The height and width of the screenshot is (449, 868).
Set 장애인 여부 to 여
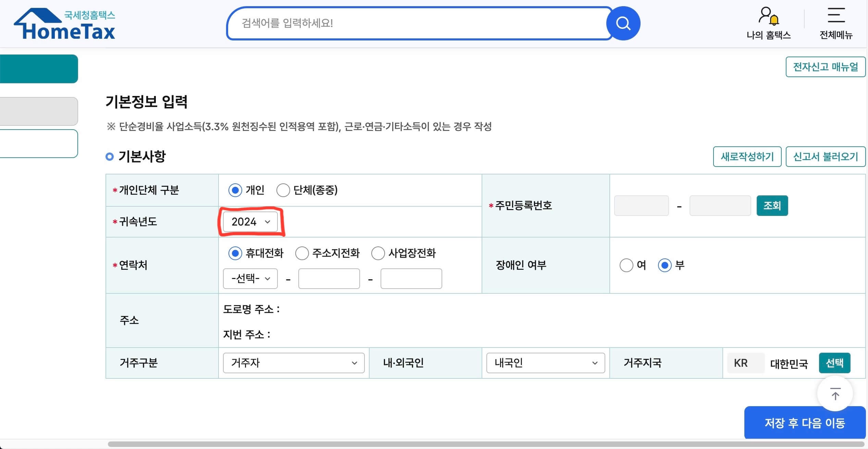point(627,265)
